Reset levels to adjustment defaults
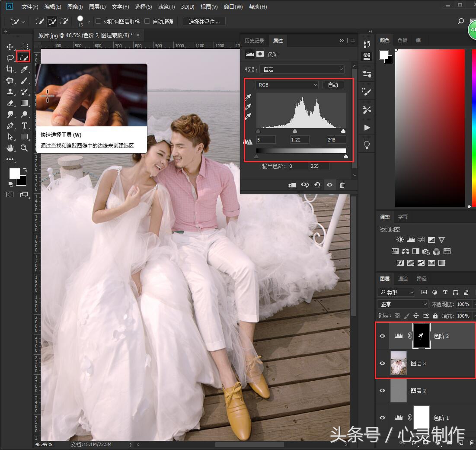The width and height of the screenshot is (476, 450). (317, 185)
